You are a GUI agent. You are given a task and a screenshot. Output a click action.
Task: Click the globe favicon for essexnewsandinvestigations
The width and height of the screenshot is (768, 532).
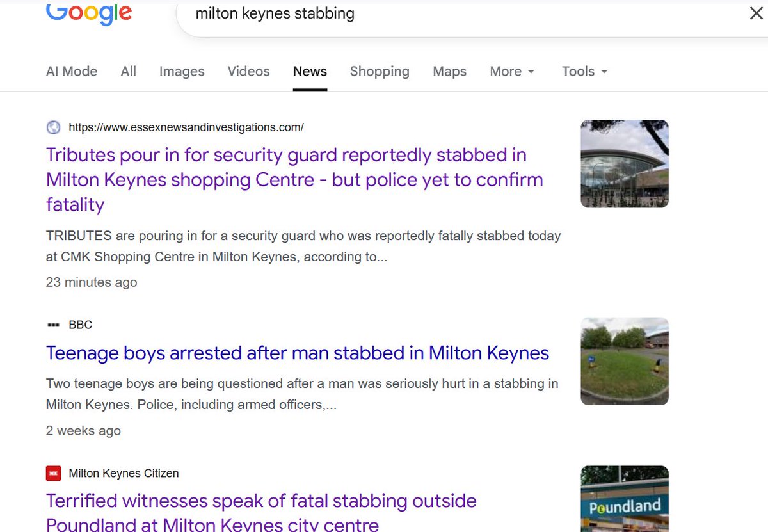pos(54,127)
